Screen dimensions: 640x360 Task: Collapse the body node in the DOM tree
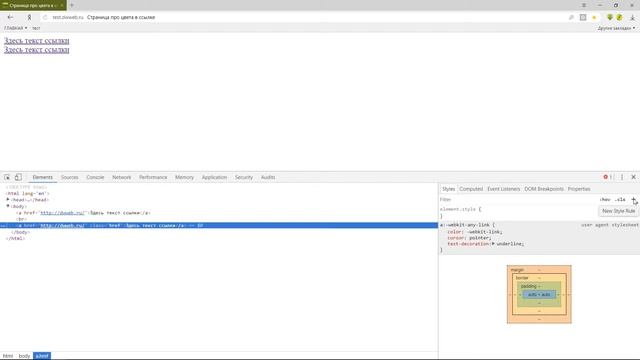pos(8,206)
